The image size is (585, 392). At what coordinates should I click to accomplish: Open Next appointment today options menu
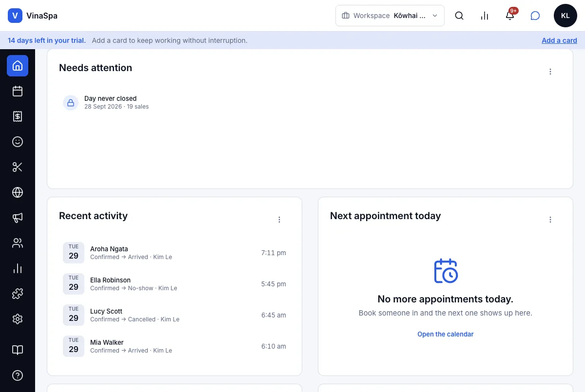(550, 220)
